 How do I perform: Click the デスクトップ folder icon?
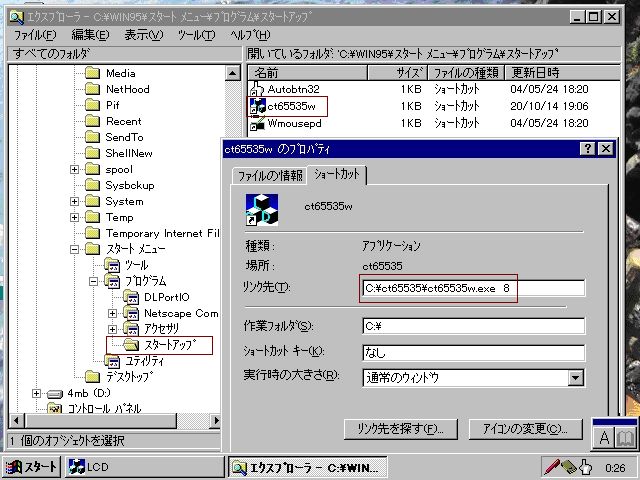(x=92, y=377)
